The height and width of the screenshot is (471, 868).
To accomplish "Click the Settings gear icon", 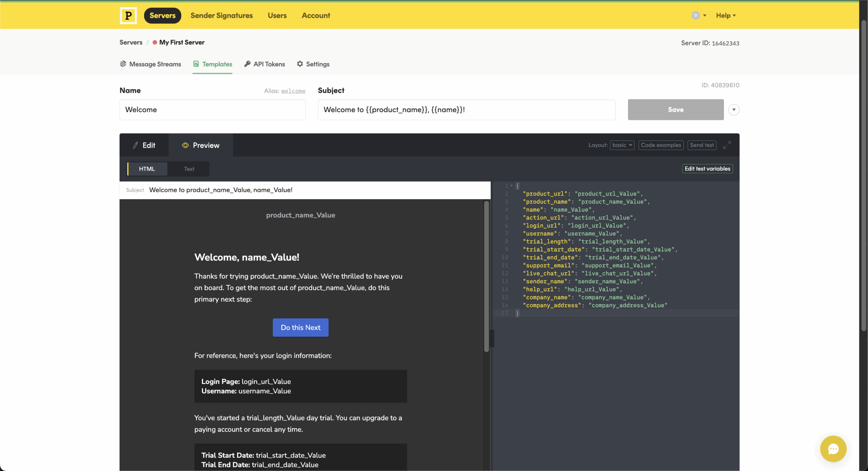I will coord(300,64).
